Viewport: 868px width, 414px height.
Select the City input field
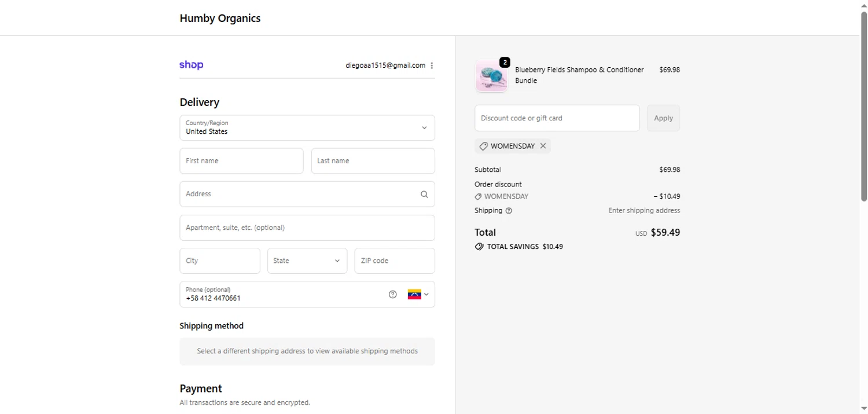click(220, 261)
